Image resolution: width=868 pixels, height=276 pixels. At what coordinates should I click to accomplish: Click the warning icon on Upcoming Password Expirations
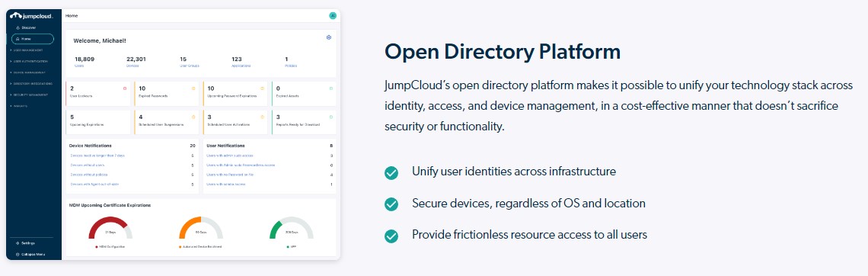(x=263, y=88)
